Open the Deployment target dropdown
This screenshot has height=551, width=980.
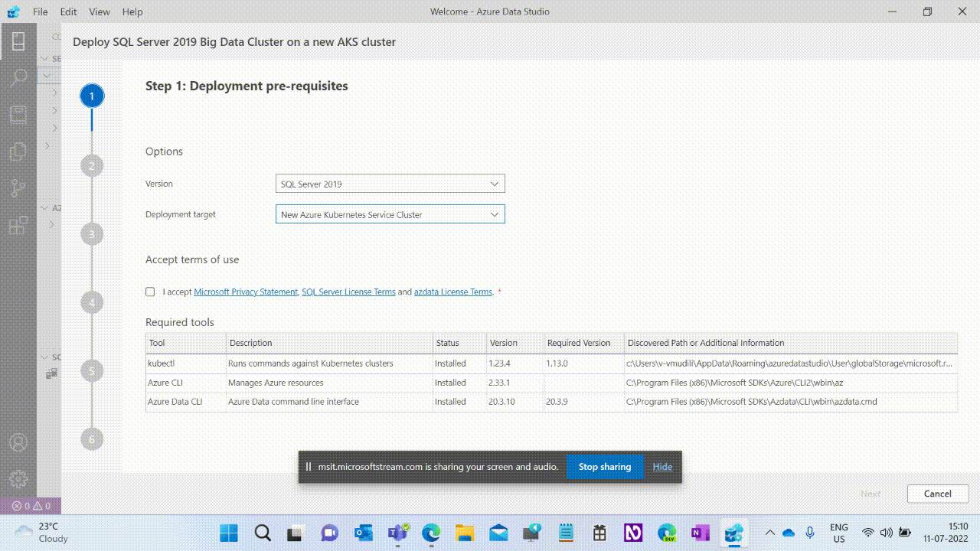tap(390, 214)
